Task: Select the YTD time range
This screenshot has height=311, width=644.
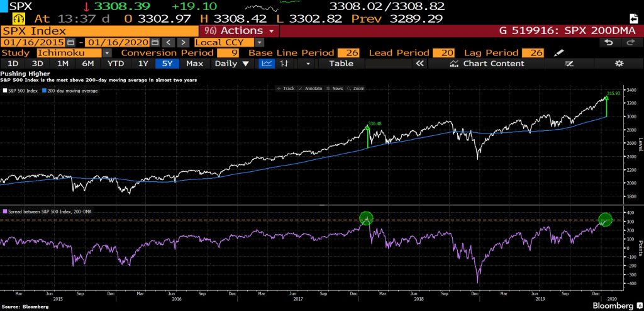Action: (116, 64)
